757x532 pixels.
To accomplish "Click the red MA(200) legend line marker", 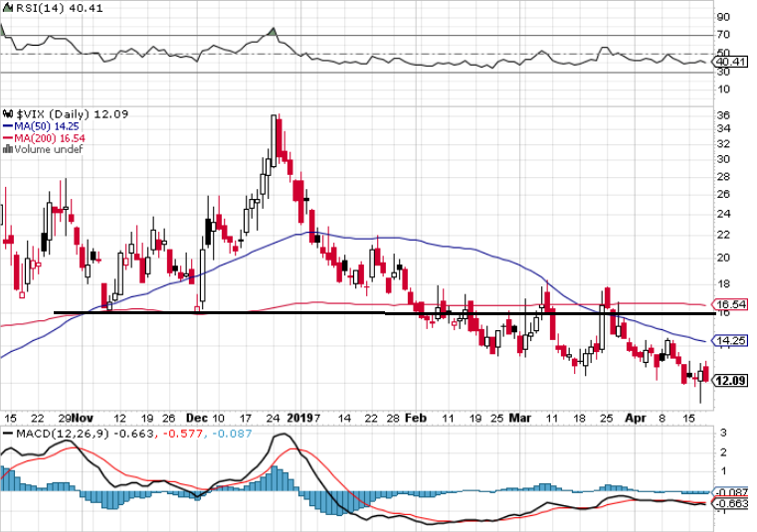I will 6,138.
